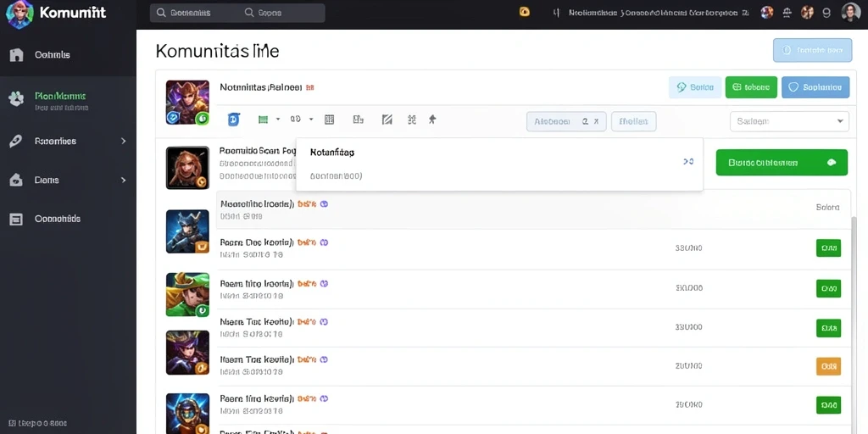
Task: Expand the rocket sidebar item chevron
Action: (x=124, y=142)
